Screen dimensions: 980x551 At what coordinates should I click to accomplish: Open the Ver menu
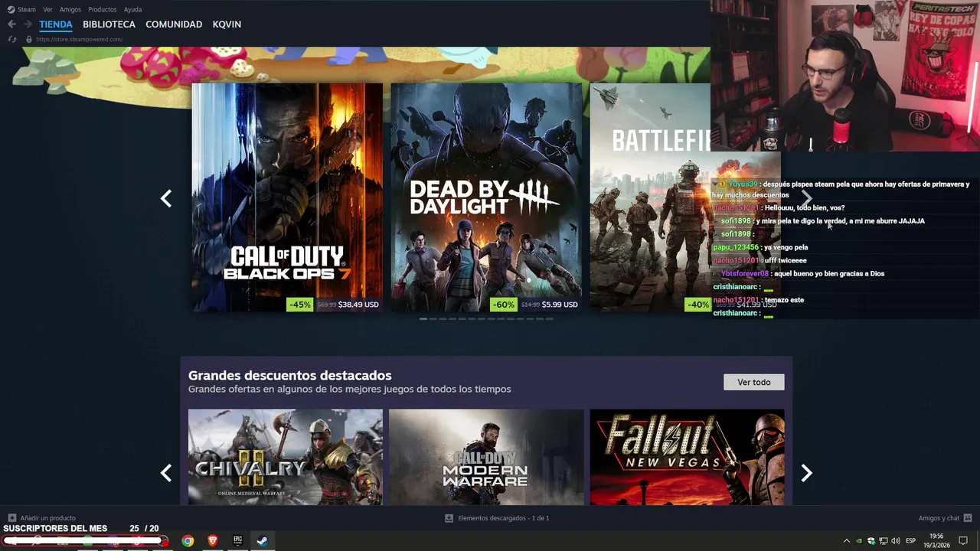(47, 9)
